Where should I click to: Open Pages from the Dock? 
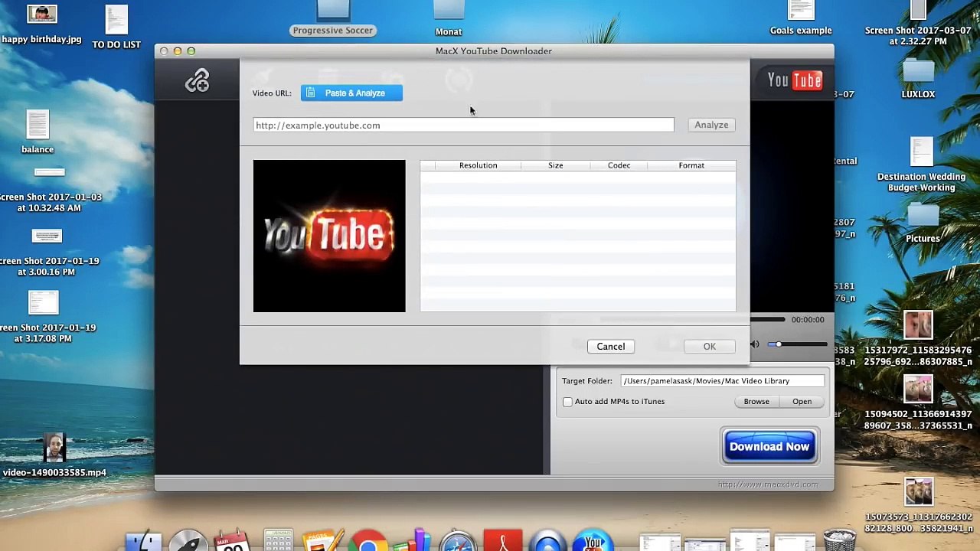[322, 542]
